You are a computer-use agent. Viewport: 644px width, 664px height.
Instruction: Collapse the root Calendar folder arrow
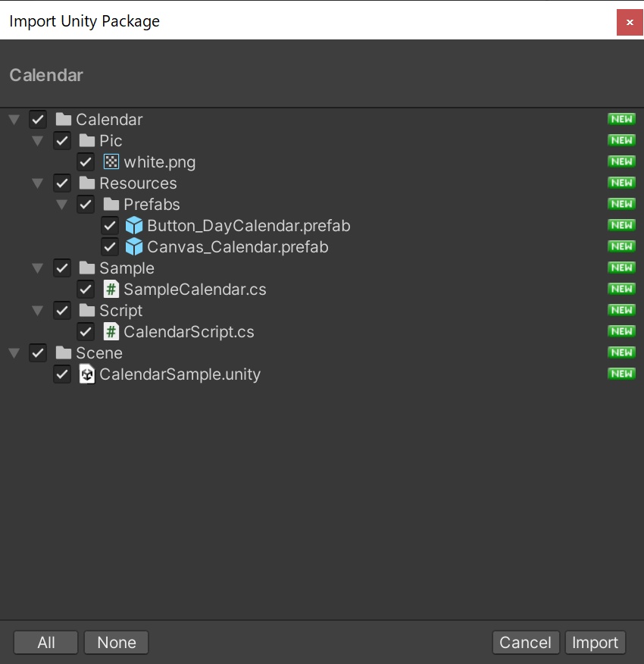coord(14,119)
